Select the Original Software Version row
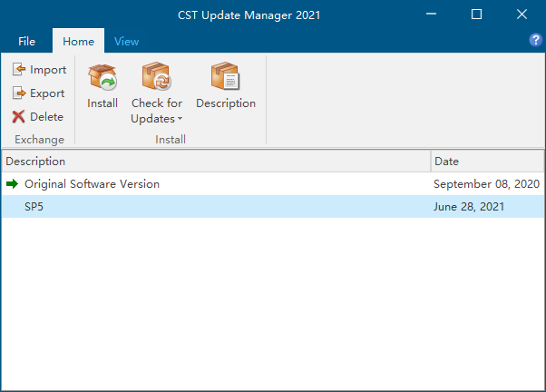The height and width of the screenshot is (392, 546). coord(273,184)
